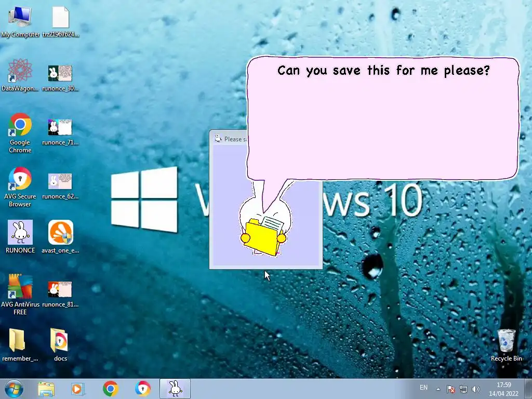Launch Google Chrome from the desktop
Image resolution: width=532 pixels, height=399 pixels.
tap(20, 133)
